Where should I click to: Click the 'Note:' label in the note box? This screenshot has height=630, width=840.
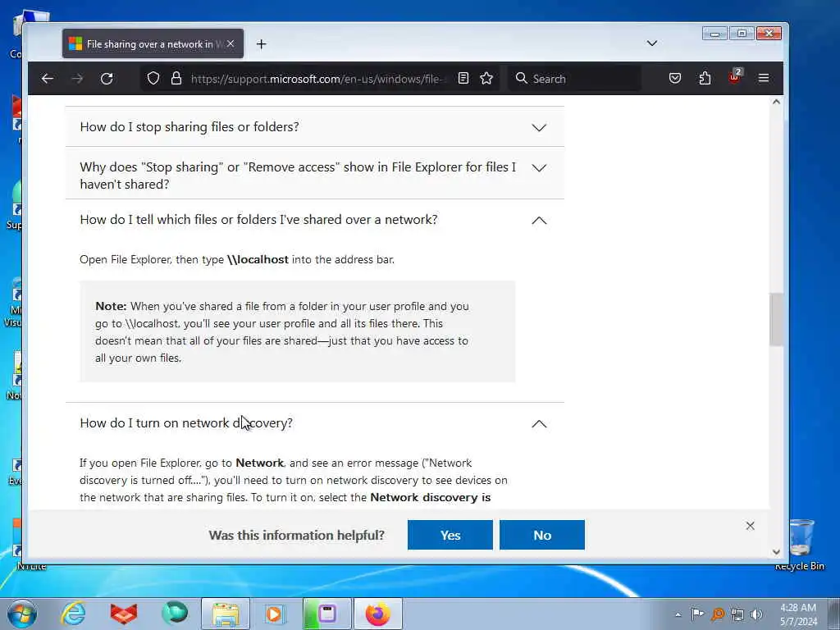(111, 306)
